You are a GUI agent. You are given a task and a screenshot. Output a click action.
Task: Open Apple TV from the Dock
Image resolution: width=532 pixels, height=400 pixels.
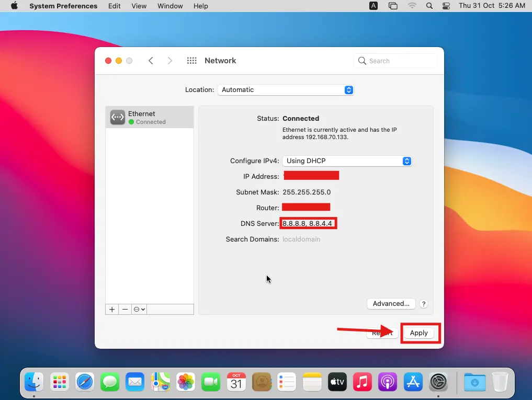(x=337, y=382)
